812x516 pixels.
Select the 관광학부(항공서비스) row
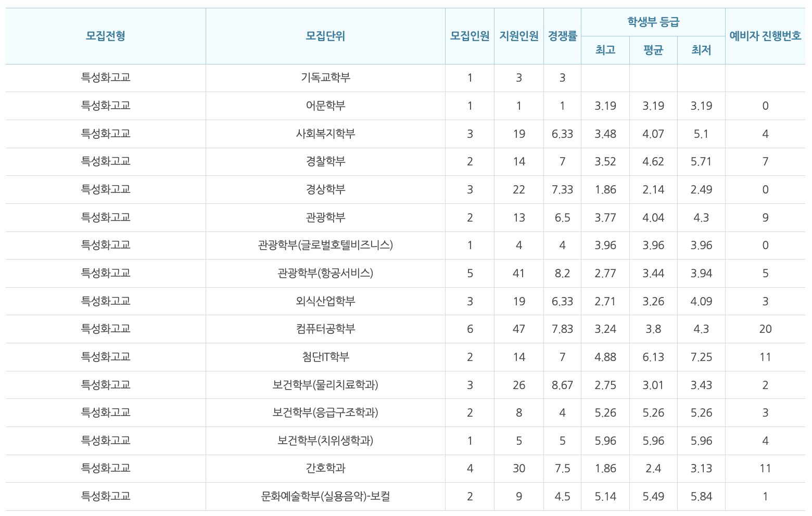pos(325,273)
